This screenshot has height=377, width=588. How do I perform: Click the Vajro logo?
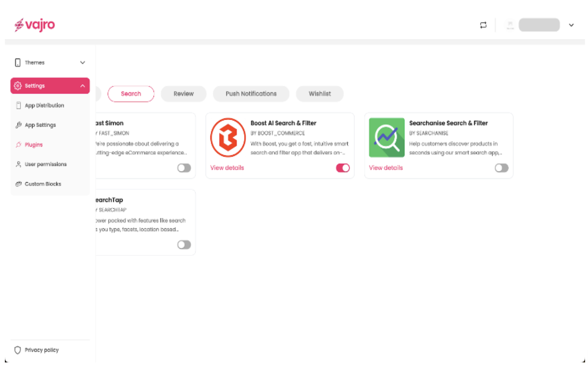pos(35,25)
